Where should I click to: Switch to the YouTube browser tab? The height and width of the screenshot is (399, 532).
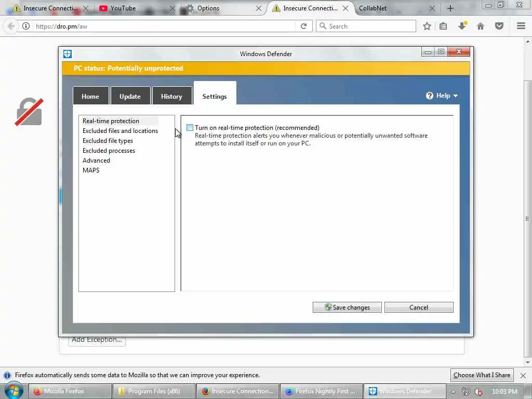coord(136,8)
